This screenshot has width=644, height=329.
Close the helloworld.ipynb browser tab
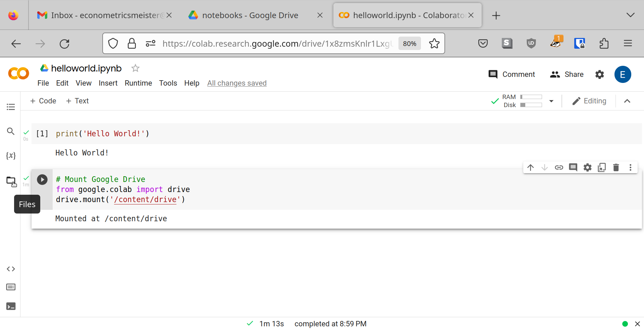click(x=471, y=15)
